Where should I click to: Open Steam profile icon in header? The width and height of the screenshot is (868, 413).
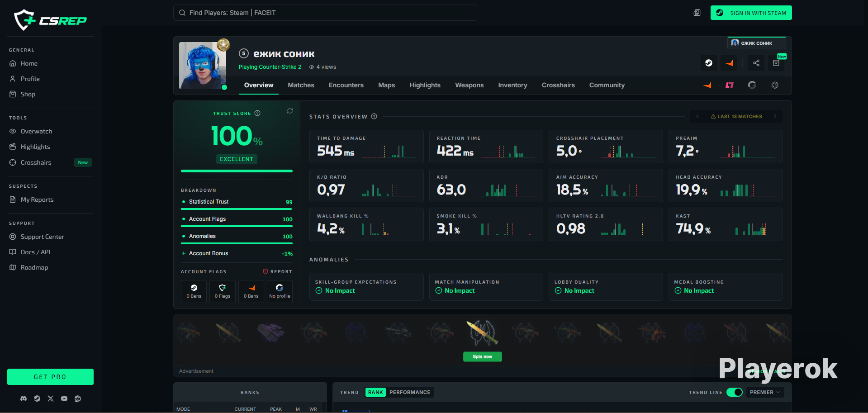[709, 63]
